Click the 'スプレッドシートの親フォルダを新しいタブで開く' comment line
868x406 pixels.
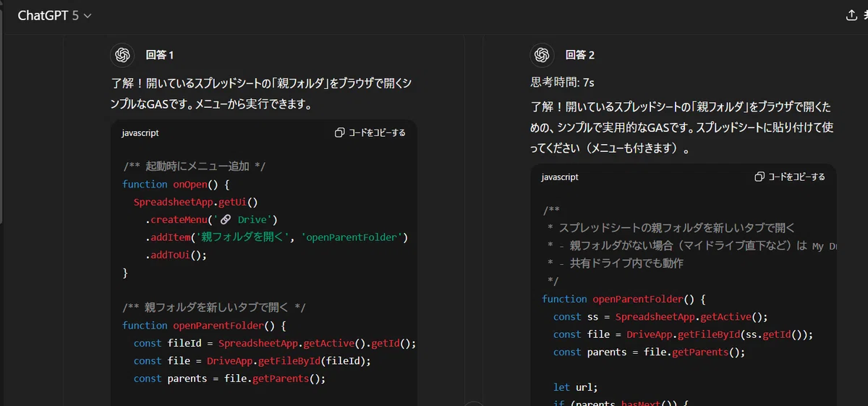pos(672,228)
